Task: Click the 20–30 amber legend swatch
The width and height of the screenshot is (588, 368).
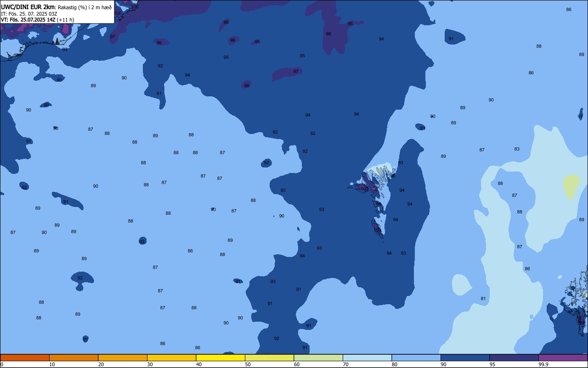Action: coord(123,357)
